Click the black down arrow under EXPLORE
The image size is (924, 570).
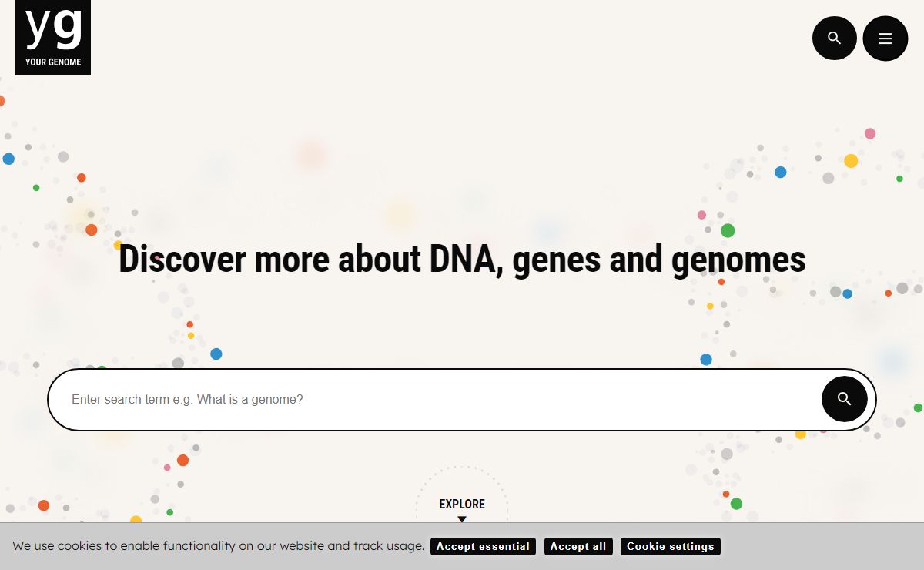tap(462, 519)
